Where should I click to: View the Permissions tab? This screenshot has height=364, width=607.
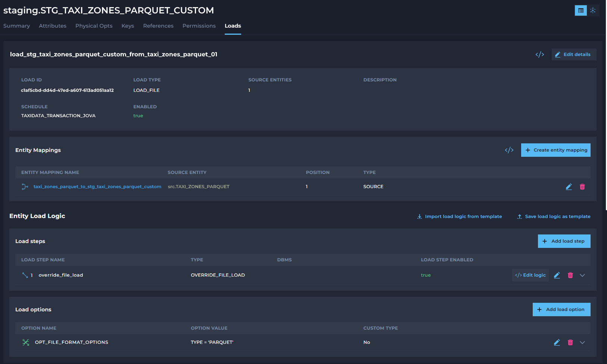(x=199, y=26)
